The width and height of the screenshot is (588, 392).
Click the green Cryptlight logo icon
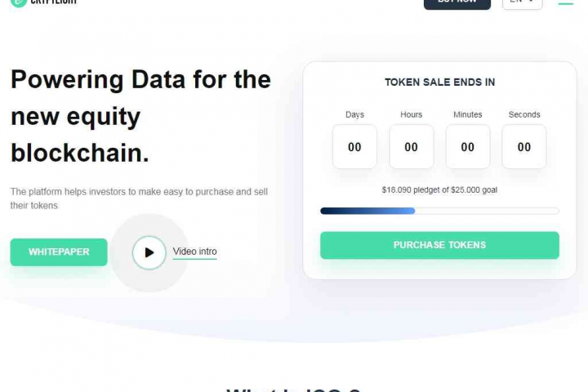[x=18, y=2]
